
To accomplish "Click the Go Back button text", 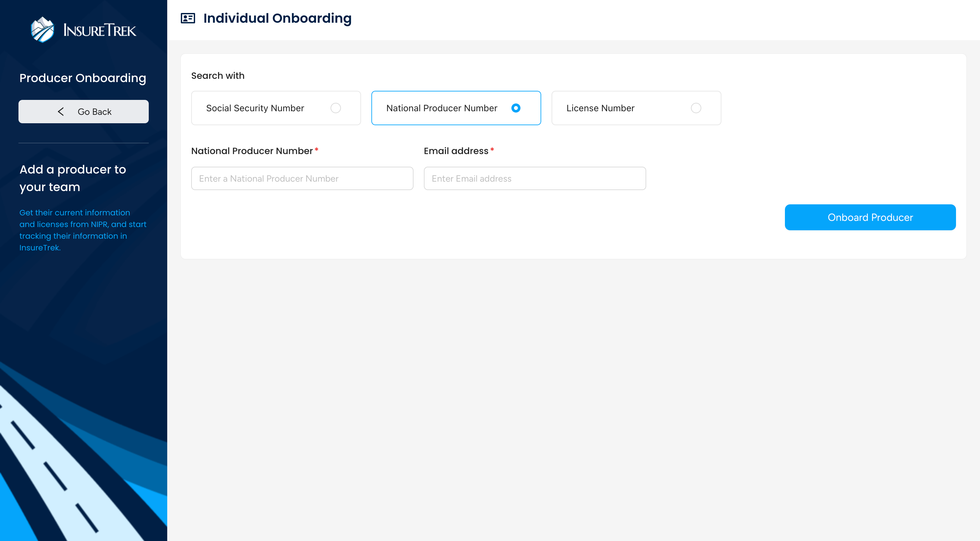I will 94,112.
